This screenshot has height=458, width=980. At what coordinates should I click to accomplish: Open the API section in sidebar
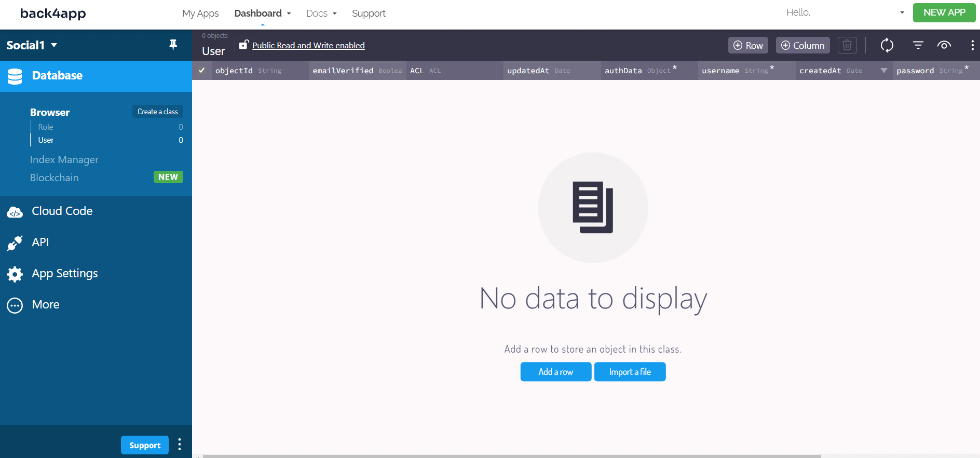point(40,243)
